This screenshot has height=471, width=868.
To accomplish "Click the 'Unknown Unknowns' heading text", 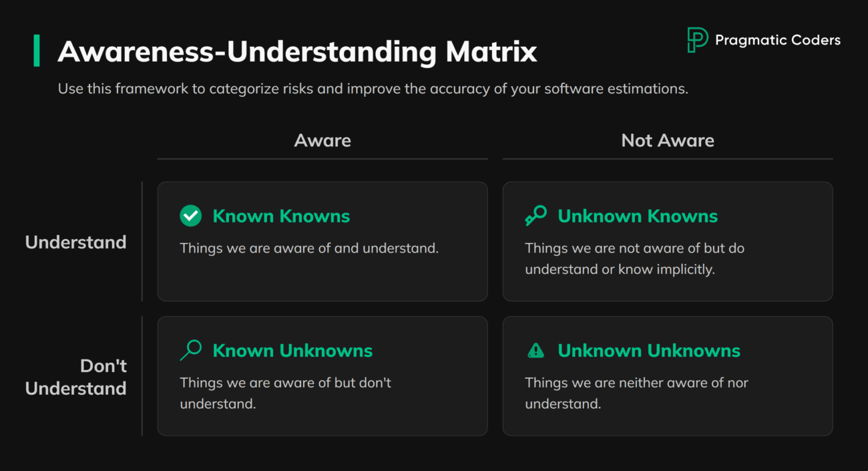I will click(x=648, y=350).
